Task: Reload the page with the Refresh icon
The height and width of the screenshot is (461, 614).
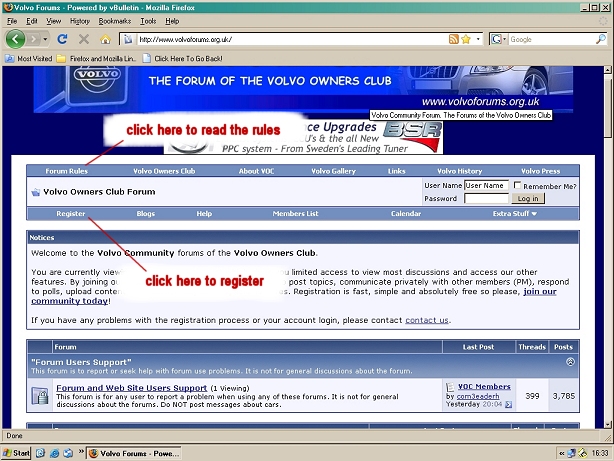Action: (62, 39)
